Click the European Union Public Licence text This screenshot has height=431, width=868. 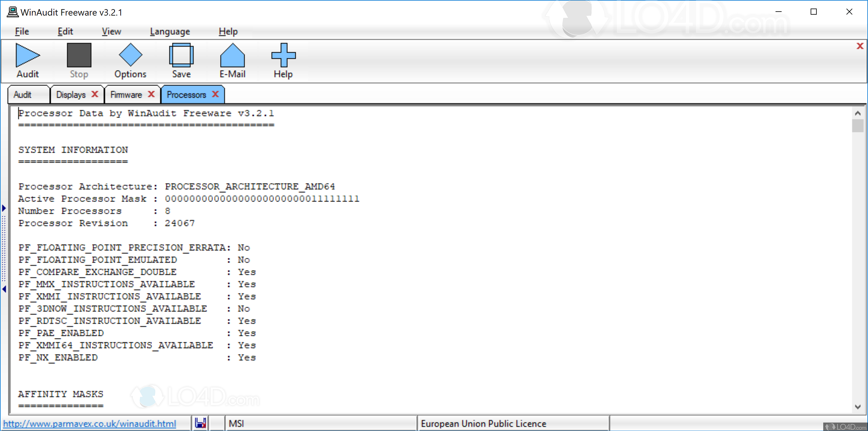tap(483, 424)
